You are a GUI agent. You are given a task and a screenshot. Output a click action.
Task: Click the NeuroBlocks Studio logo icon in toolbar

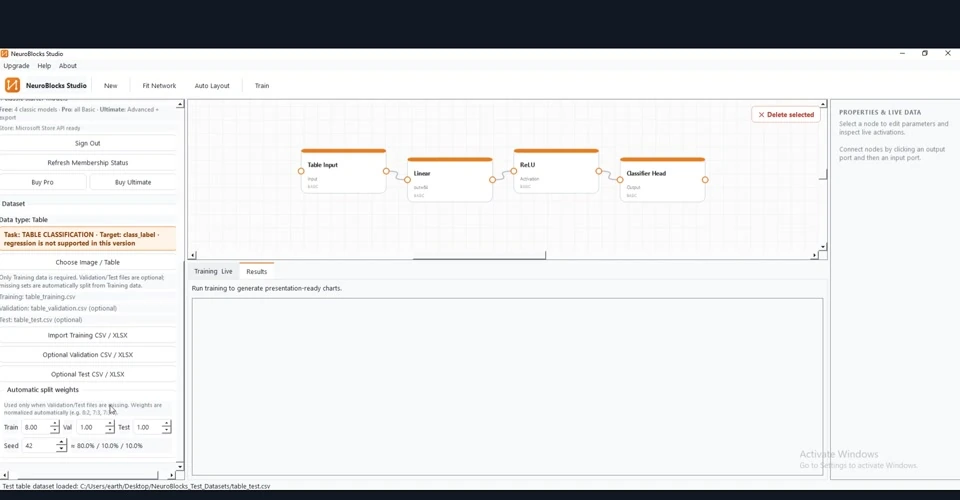(x=12, y=85)
